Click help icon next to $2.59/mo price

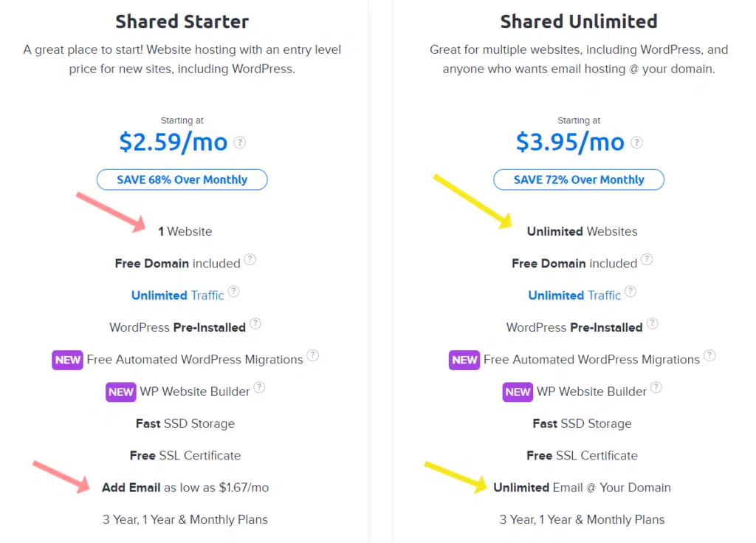(x=240, y=143)
